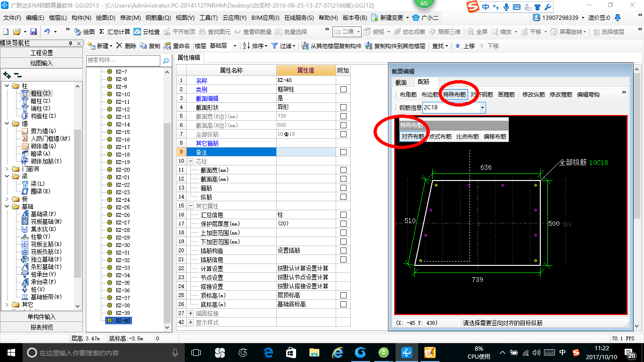Click 修改纵筋 button
Screen dimensions: 644x362
(534, 95)
